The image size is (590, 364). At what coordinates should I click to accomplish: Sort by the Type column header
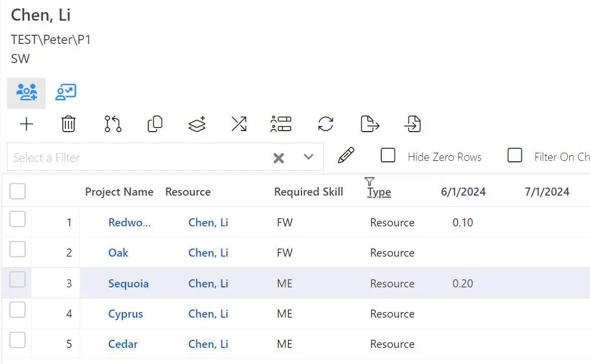tap(379, 192)
